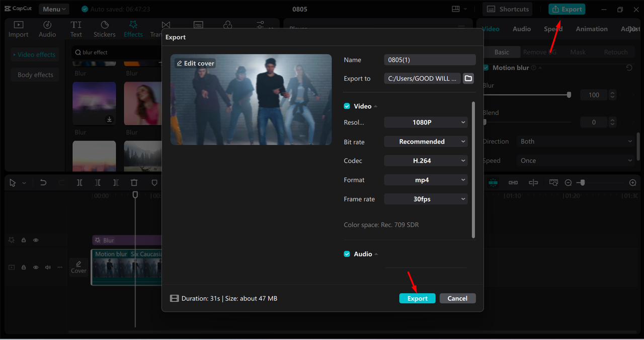Open the Video tab in inspector
This screenshot has width=644, height=340.
[x=491, y=29]
